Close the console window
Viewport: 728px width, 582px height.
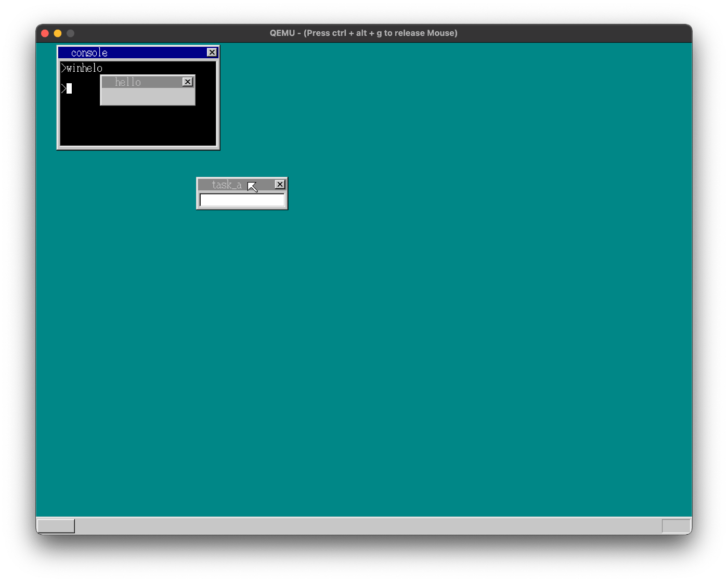[x=212, y=53]
